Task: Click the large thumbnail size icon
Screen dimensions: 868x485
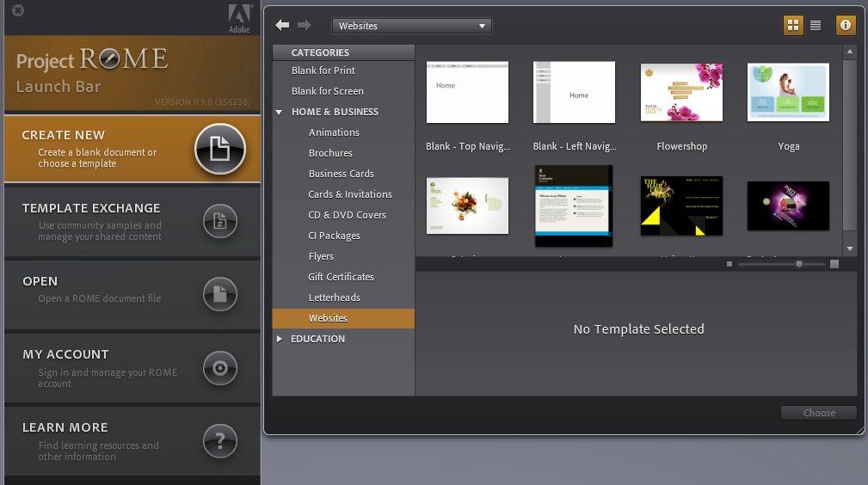Action: click(x=834, y=264)
